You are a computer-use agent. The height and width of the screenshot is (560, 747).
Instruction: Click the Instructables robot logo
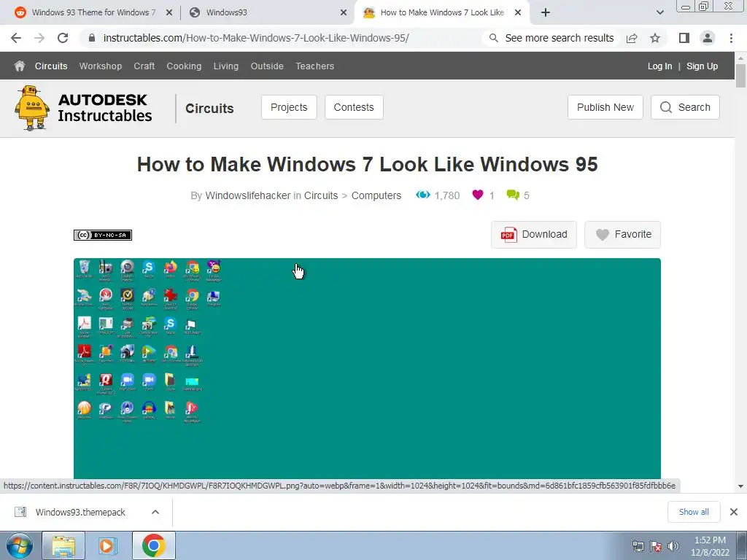31,108
